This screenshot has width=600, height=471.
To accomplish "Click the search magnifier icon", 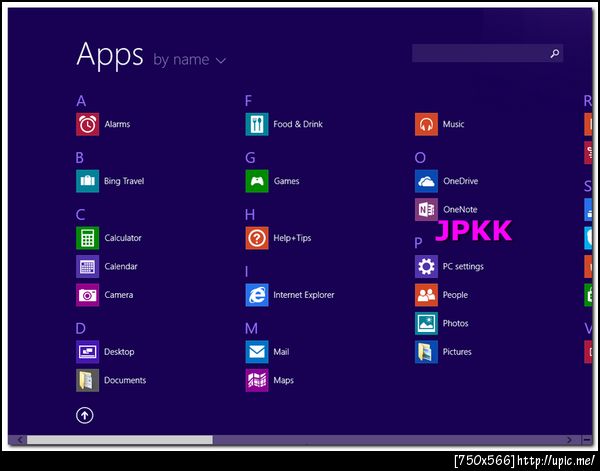I will 554,54.
